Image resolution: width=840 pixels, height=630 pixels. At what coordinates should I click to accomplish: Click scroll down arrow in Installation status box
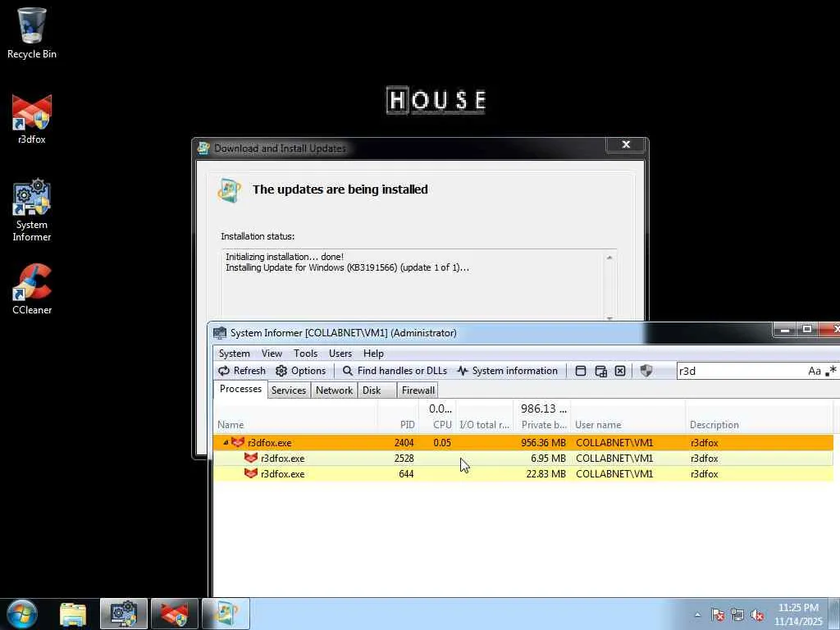tap(609, 318)
